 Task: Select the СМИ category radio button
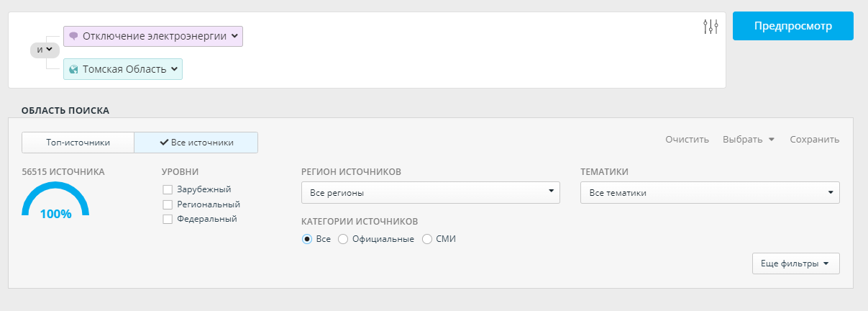point(427,239)
